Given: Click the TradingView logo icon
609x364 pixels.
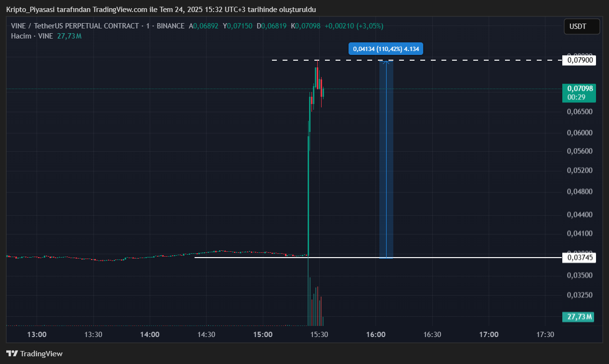Looking at the screenshot, I should [12, 353].
